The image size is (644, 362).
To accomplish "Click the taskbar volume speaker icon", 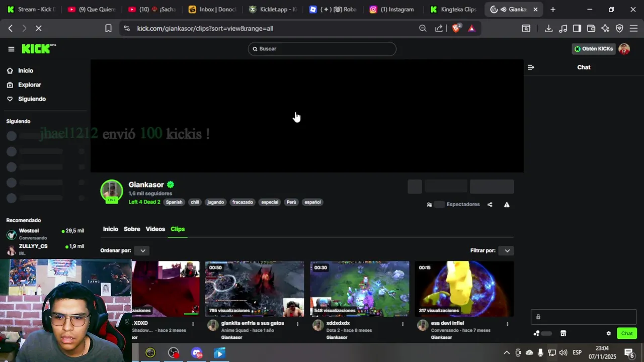I will [x=563, y=353].
